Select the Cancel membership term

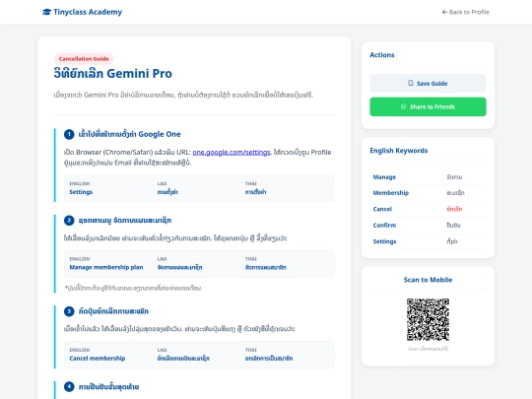click(x=98, y=359)
